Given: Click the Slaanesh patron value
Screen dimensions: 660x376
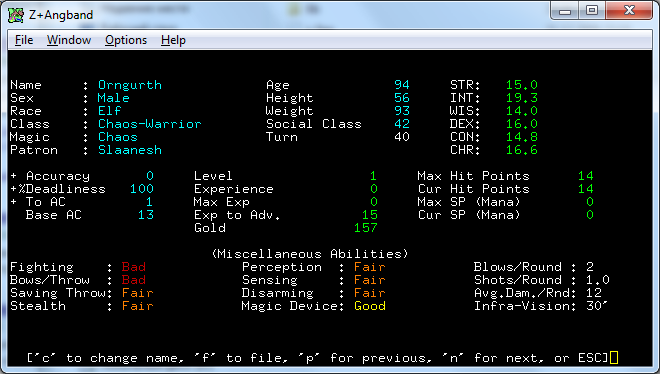Looking at the screenshot, I should pos(130,150).
